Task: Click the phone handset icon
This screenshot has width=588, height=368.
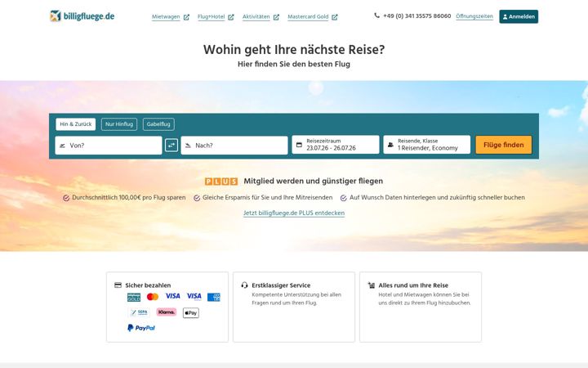Action: pyautogui.click(x=376, y=16)
